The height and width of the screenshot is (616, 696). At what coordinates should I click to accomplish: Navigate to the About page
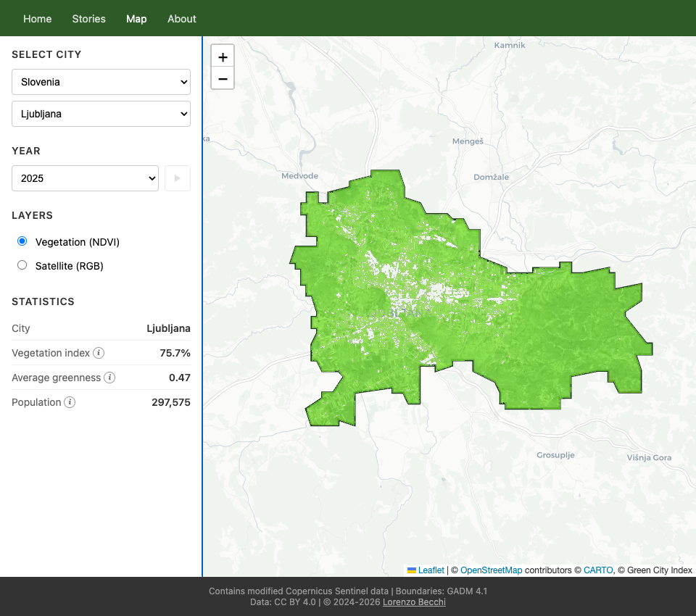(181, 19)
